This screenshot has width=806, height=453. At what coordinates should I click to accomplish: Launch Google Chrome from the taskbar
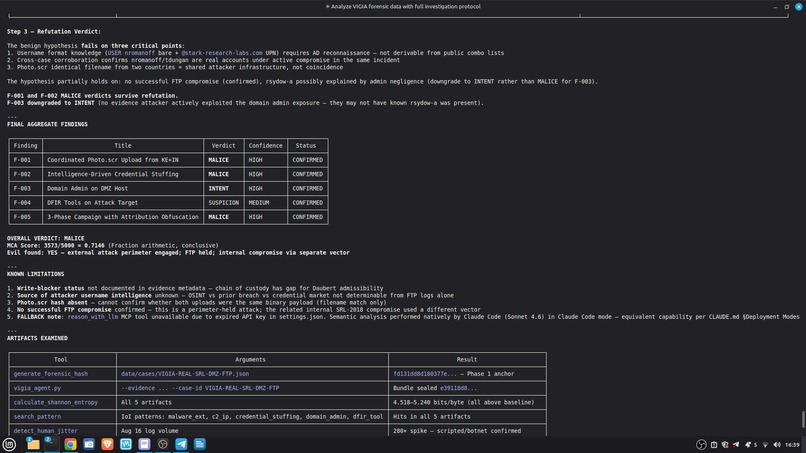[70, 444]
